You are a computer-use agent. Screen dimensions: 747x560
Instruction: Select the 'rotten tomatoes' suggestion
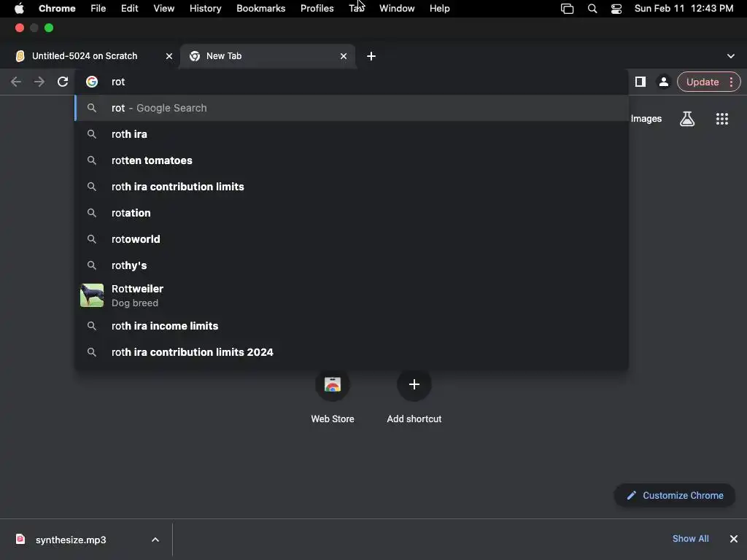(352, 160)
